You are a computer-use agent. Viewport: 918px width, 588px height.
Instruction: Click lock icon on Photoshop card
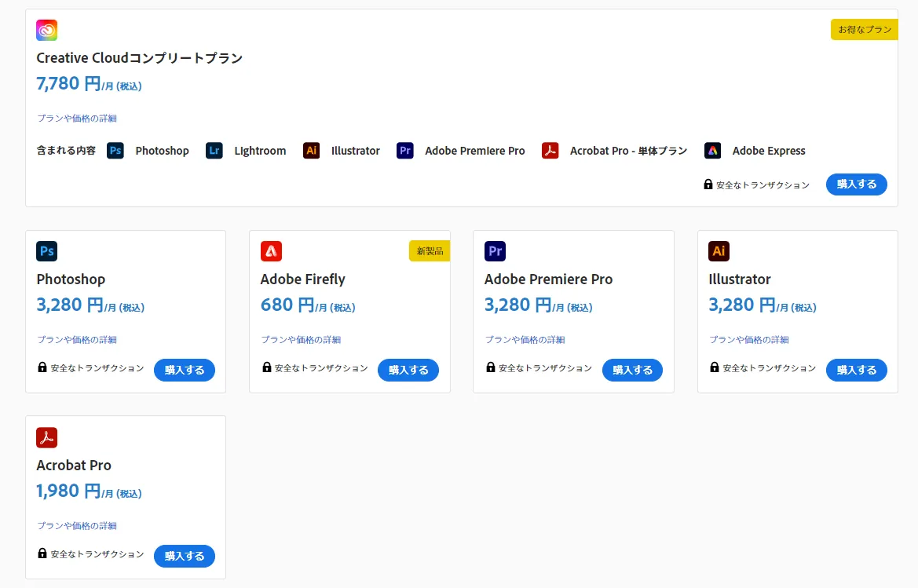tap(42, 367)
